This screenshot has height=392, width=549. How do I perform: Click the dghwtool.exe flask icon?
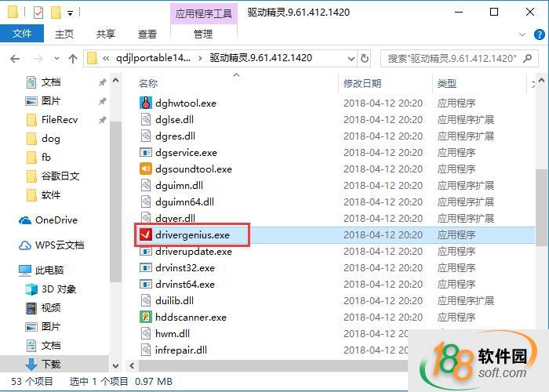(x=146, y=103)
